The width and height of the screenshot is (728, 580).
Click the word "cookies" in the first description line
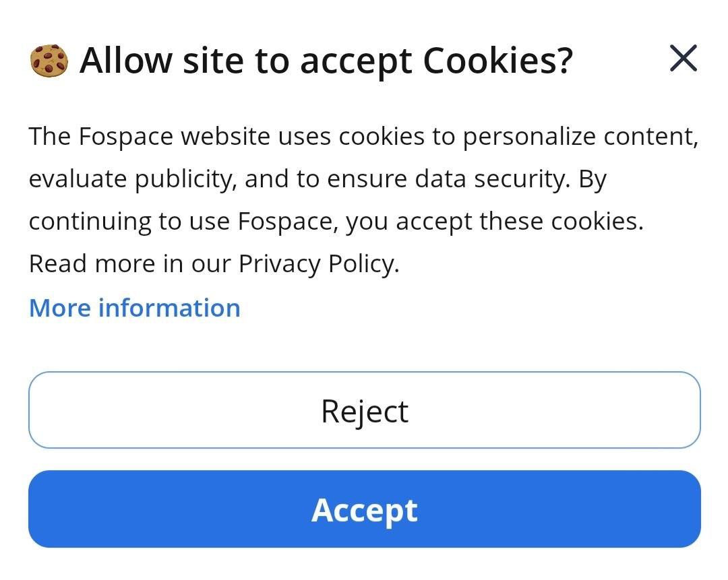[382, 137]
